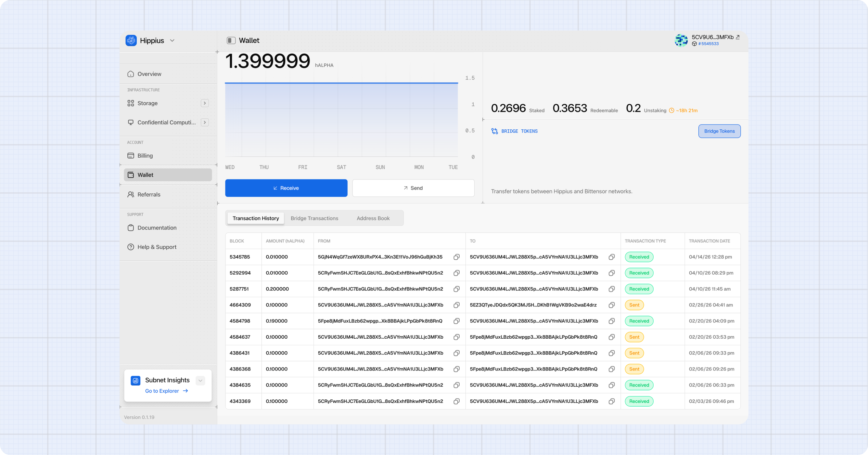Expand the Storage submenu chevron
This screenshot has height=455, width=868.
205,103
